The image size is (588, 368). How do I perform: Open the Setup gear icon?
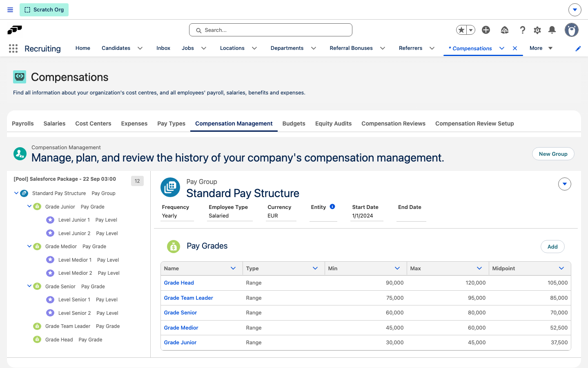click(x=537, y=30)
